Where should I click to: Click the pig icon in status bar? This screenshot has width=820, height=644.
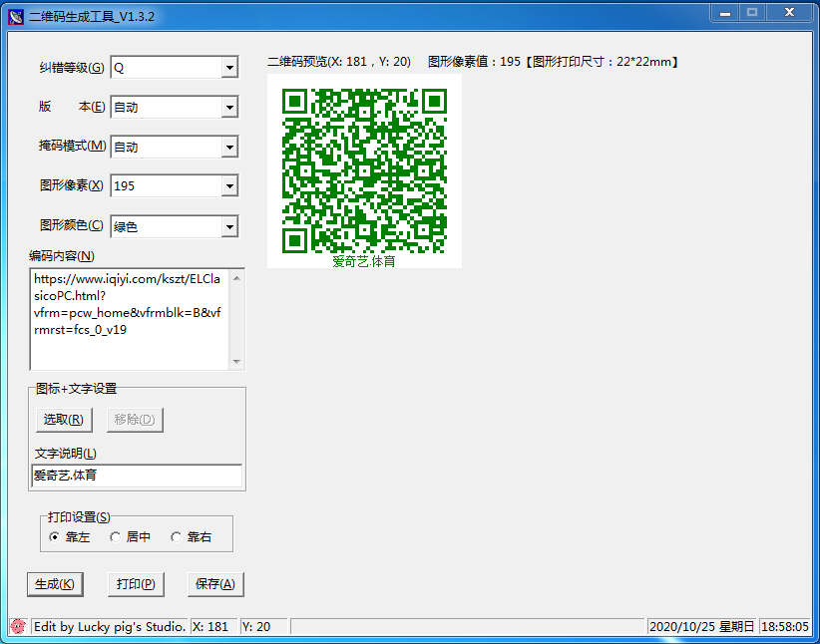17,626
